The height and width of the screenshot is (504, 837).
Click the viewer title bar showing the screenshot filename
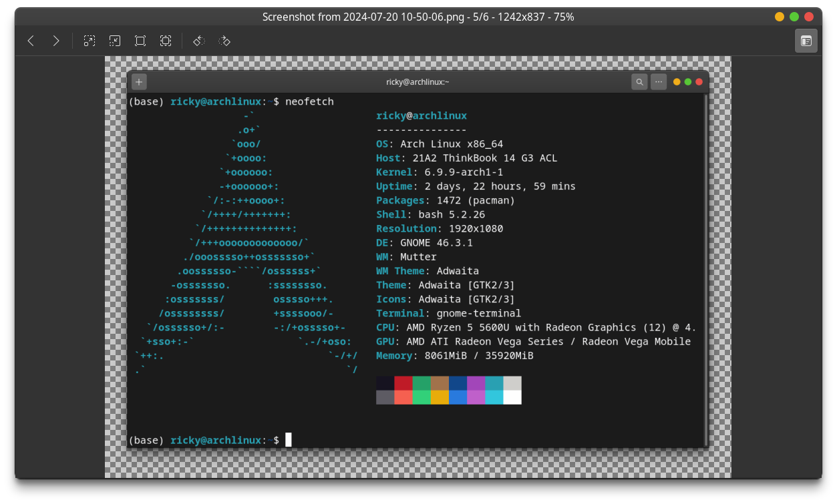tap(418, 17)
